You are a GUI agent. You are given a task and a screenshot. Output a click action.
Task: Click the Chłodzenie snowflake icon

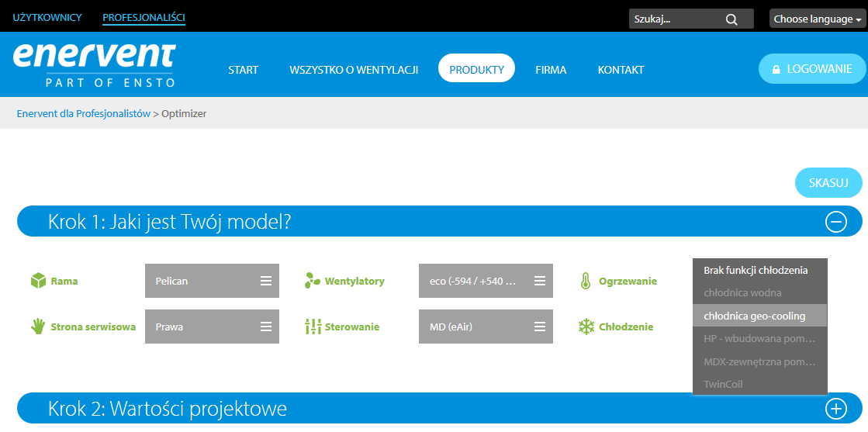point(586,327)
